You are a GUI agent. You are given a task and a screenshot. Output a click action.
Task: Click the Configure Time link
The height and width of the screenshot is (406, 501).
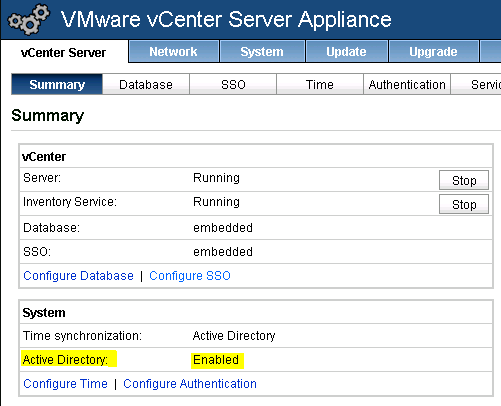[65, 384]
